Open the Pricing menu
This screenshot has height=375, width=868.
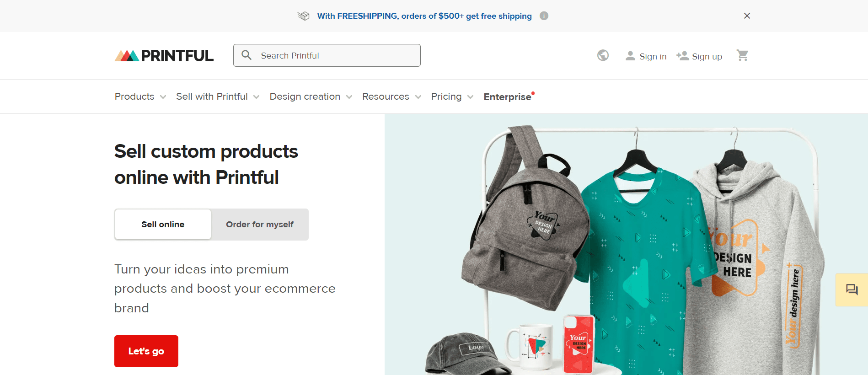click(452, 96)
